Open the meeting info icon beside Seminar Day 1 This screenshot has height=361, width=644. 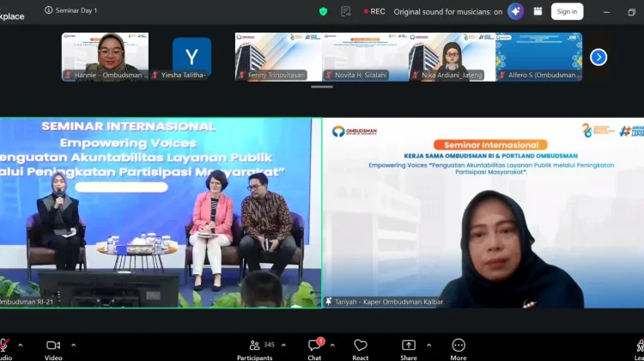coord(48,10)
